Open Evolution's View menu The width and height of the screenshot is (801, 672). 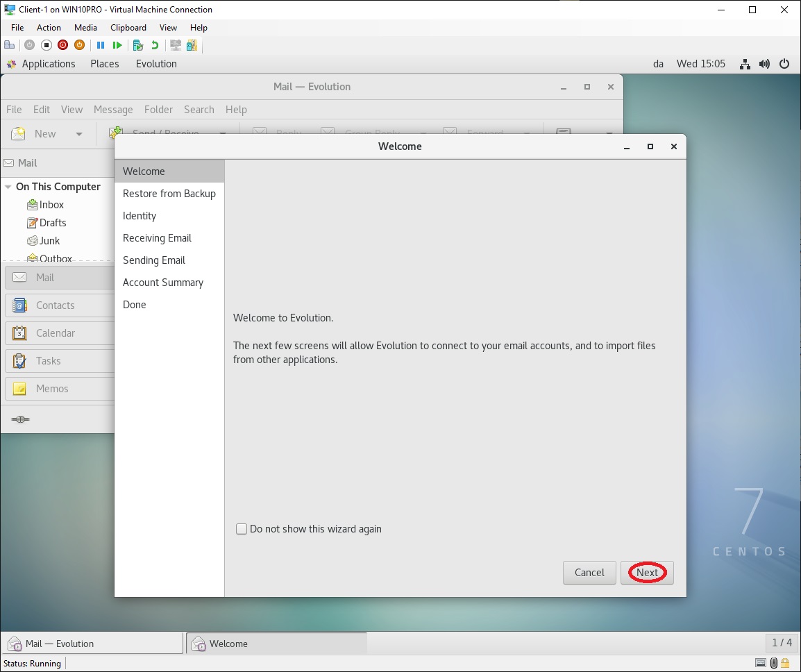pyautogui.click(x=71, y=110)
